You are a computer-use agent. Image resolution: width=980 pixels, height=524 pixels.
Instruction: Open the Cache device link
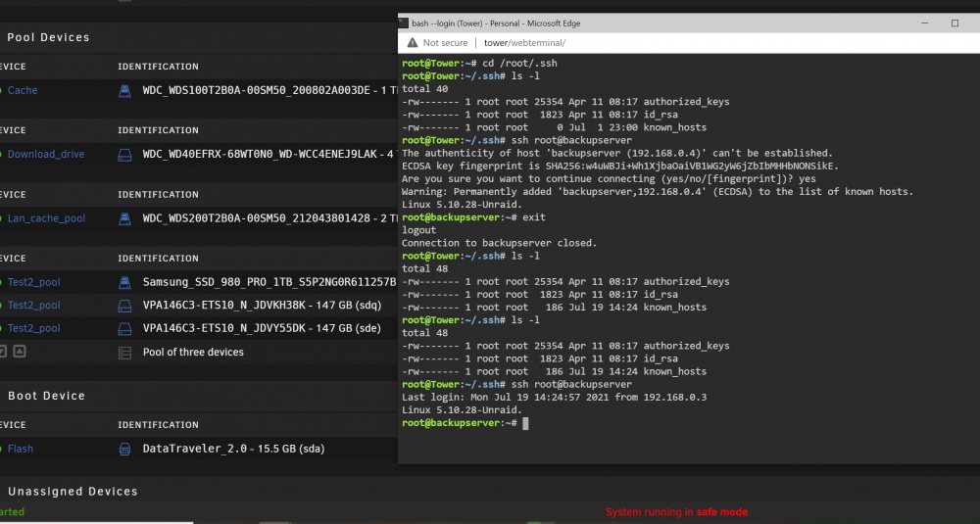coord(23,90)
